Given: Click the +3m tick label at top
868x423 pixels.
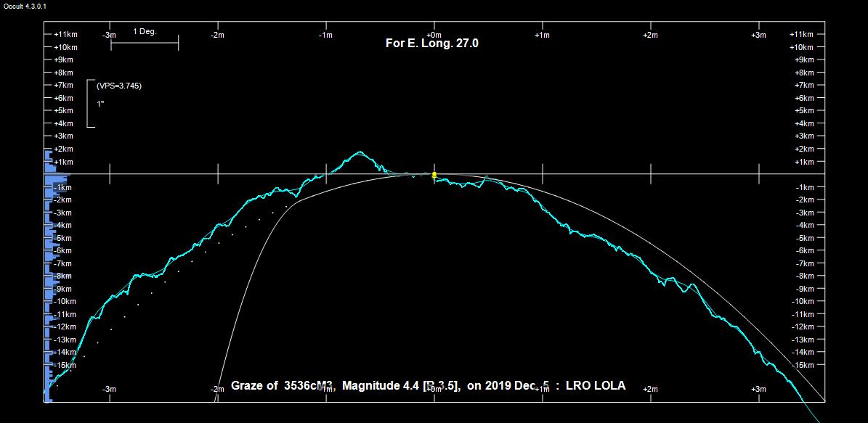Looking at the screenshot, I should 758,35.
